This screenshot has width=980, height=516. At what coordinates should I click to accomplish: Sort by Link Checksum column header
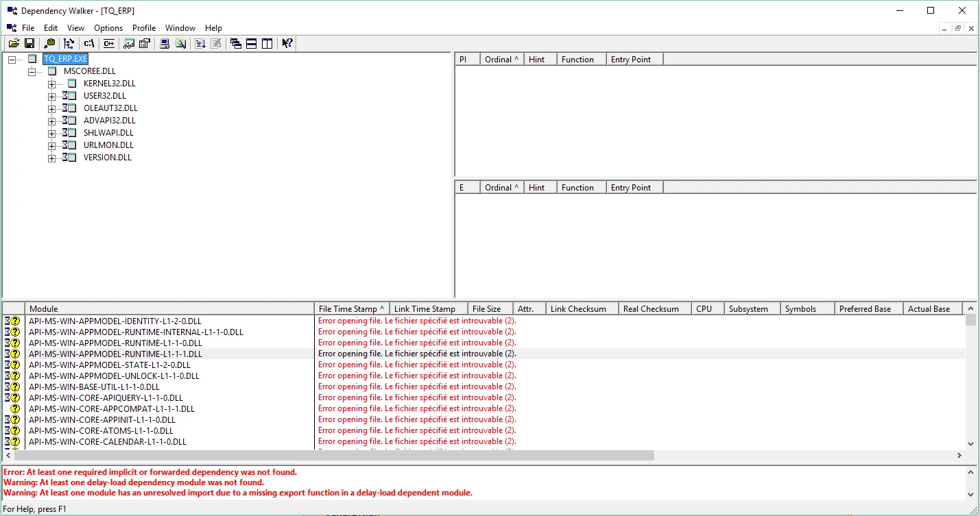(x=582, y=309)
